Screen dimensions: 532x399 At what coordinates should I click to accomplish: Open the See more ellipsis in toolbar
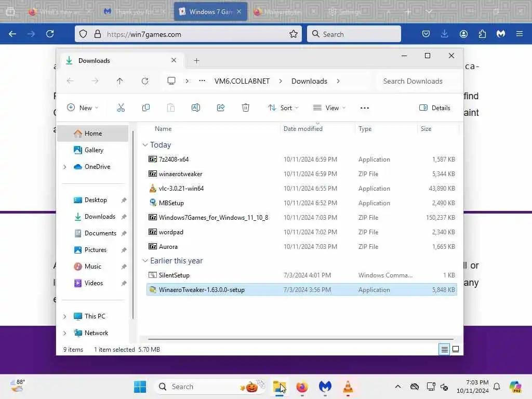click(364, 108)
